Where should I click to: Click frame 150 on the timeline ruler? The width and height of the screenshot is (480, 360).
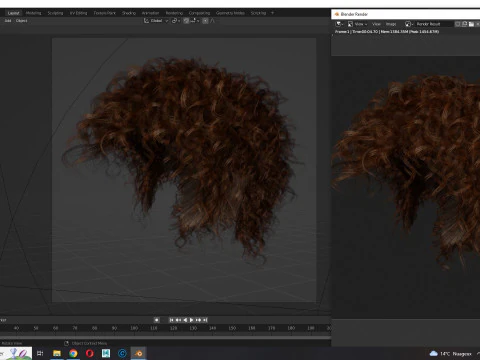tap(232, 328)
